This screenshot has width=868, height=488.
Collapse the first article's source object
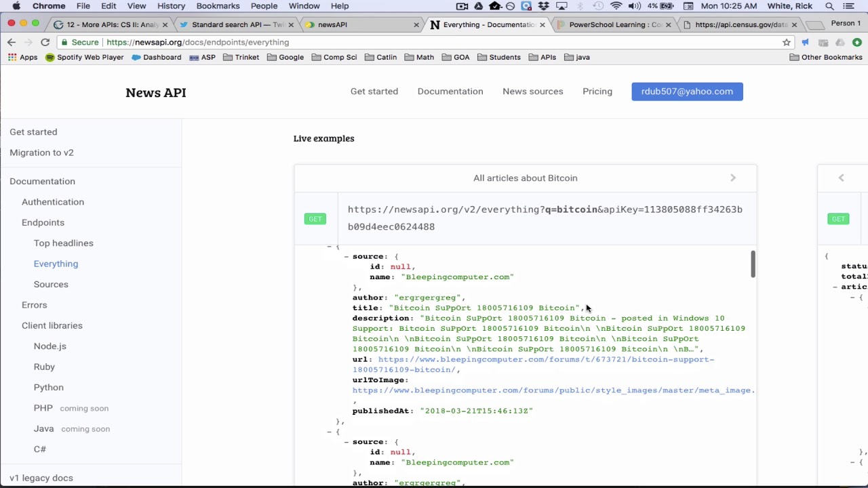point(346,256)
